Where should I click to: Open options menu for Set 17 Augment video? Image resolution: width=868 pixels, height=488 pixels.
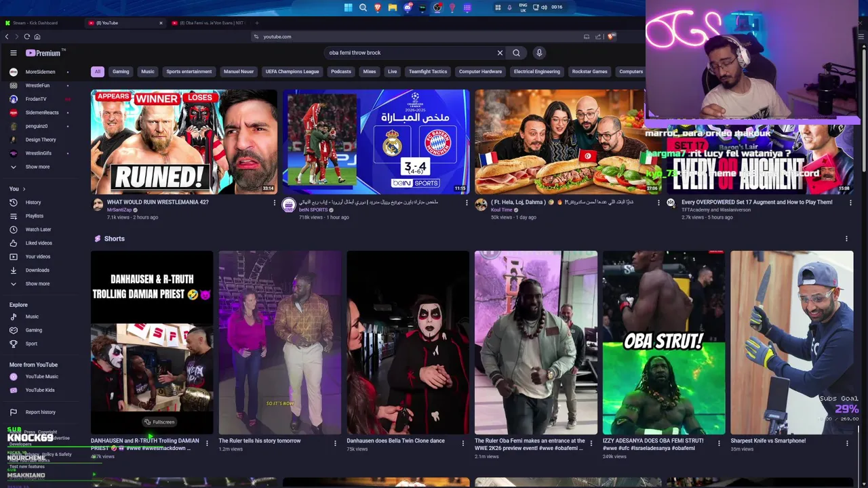pos(850,202)
